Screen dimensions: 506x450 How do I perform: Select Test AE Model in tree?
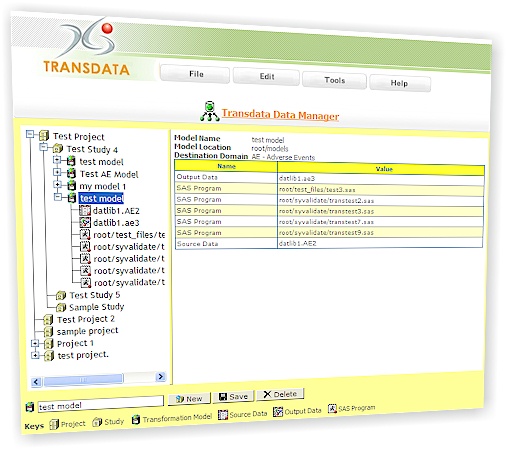point(109,174)
